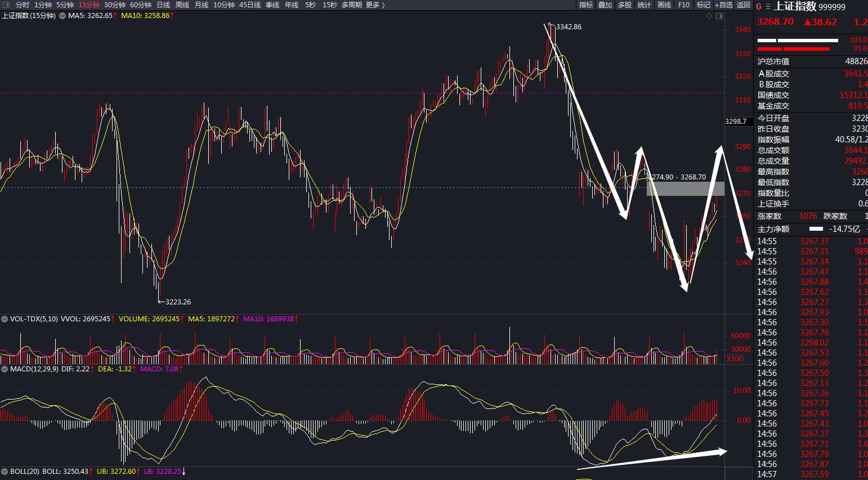
Task: Toggle the side panel icon beside the diamond
Action: pos(719,16)
